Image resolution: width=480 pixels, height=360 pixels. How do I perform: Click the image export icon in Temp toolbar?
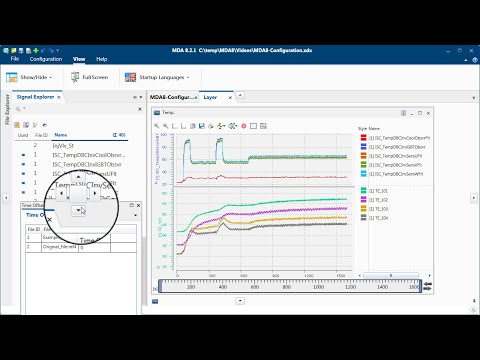[x=263, y=126]
